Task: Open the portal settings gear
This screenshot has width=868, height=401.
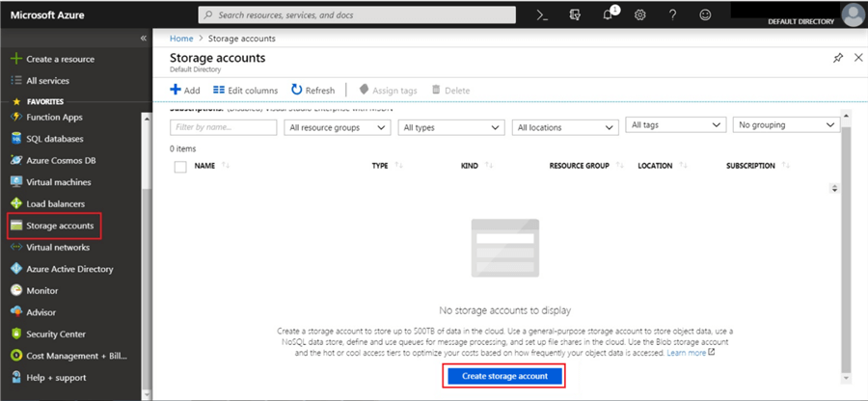Action: tap(640, 15)
